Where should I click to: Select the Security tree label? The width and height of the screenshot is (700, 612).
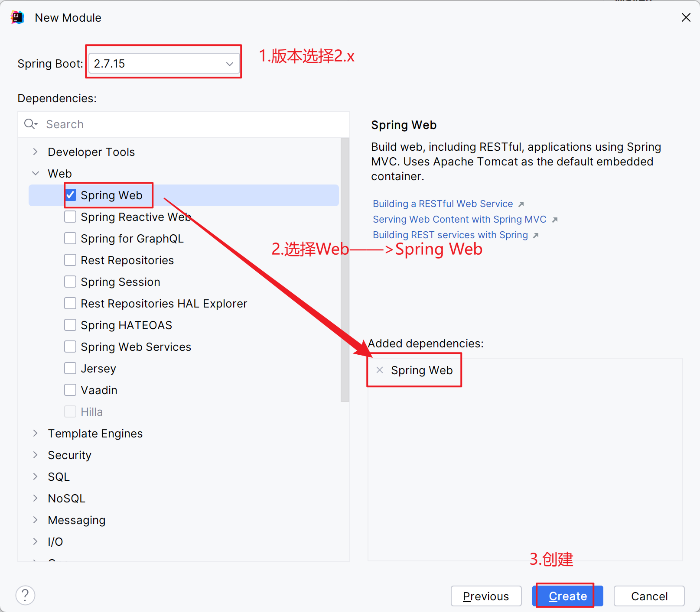tap(70, 455)
